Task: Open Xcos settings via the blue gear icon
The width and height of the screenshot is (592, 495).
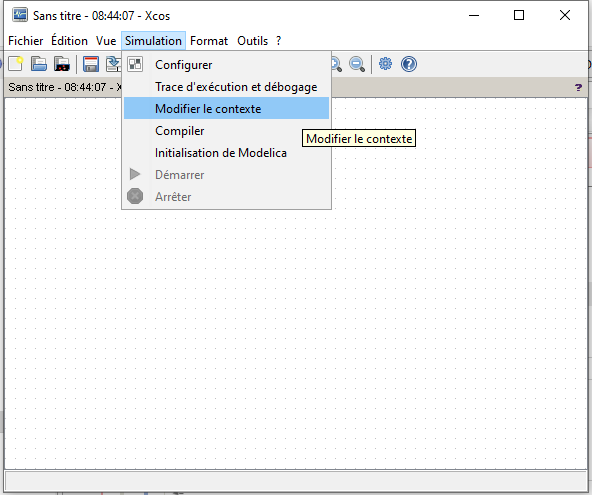Action: tap(385, 63)
